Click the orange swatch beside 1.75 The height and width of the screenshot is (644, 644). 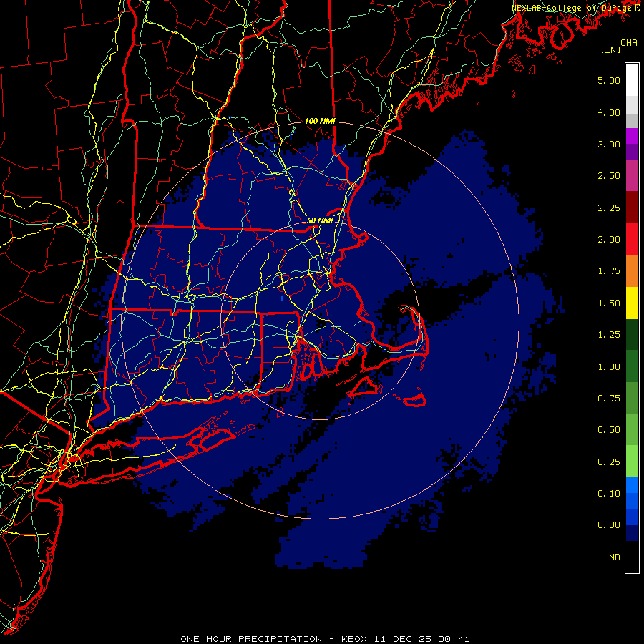pyautogui.click(x=632, y=271)
